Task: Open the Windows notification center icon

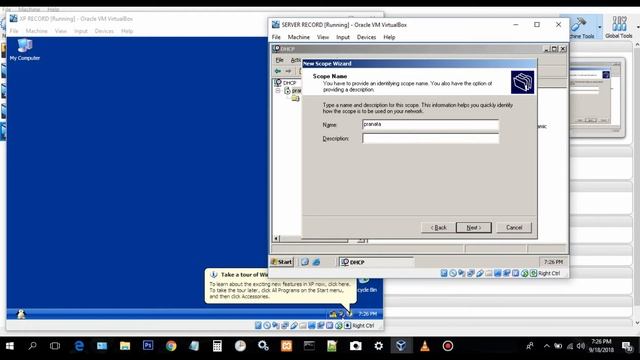Action: (627, 346)
